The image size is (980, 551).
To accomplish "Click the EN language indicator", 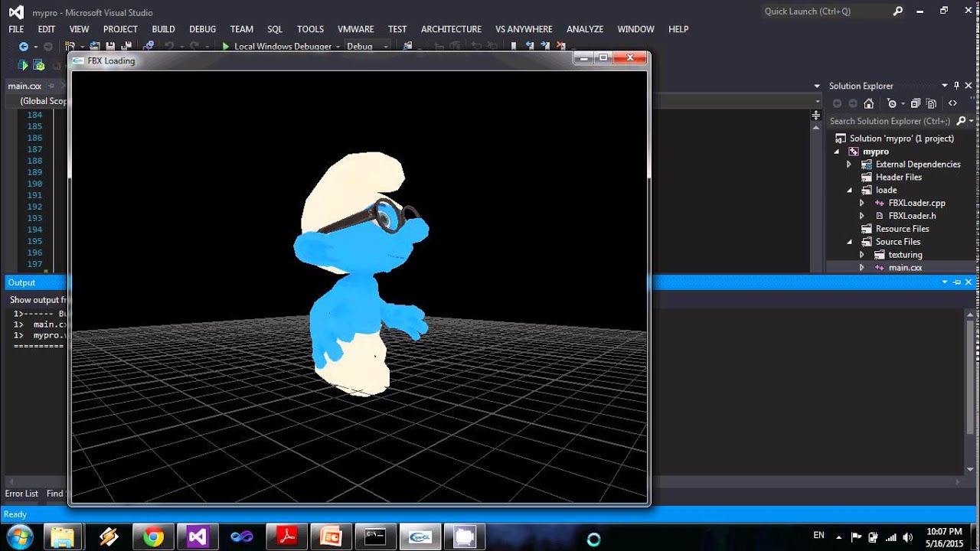I will click(818, 536).
